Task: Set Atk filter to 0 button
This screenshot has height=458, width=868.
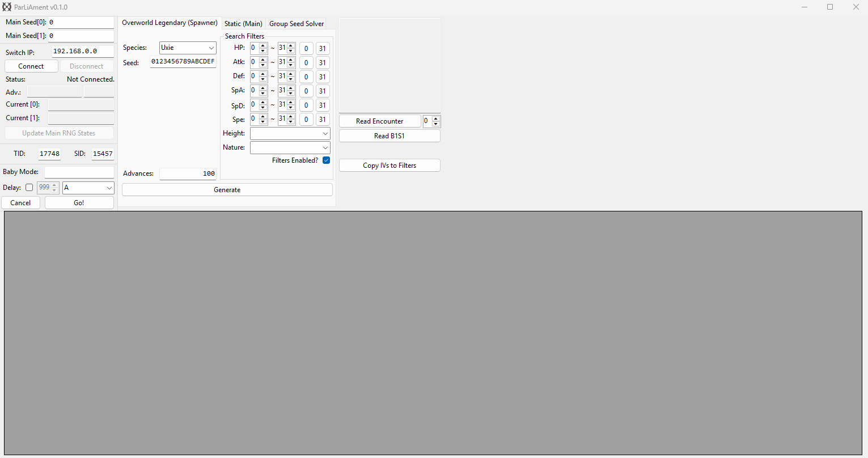Action: 306,63
